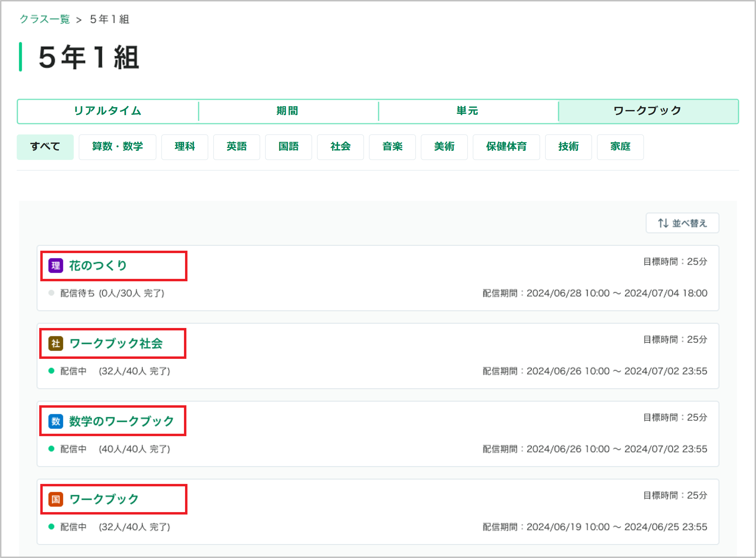The width and height of the screenshot is (756, 558).
Task: Filter by 家庭 subject
Action: (620, 147)
